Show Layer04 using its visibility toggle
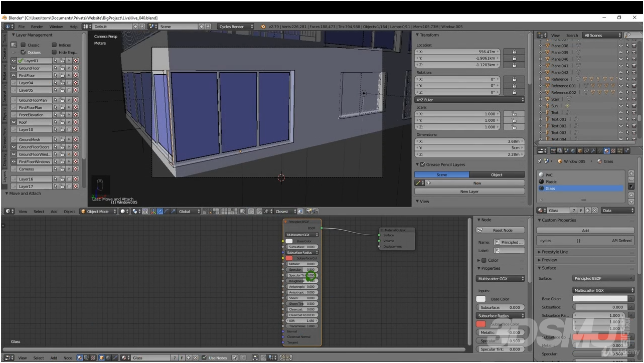644x363 pixels. 14,83
